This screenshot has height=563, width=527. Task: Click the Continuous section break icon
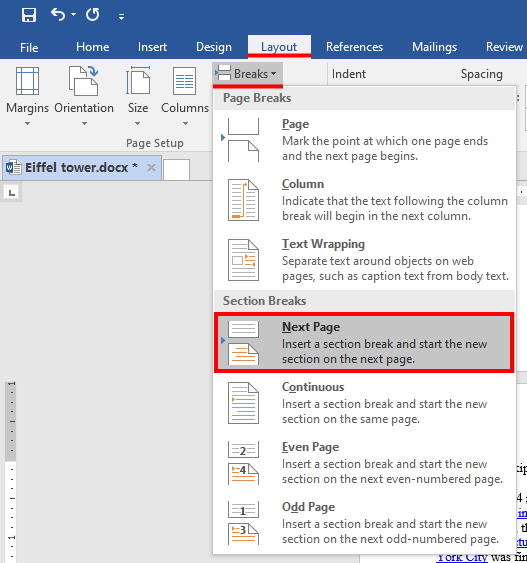tap(243, 403)
